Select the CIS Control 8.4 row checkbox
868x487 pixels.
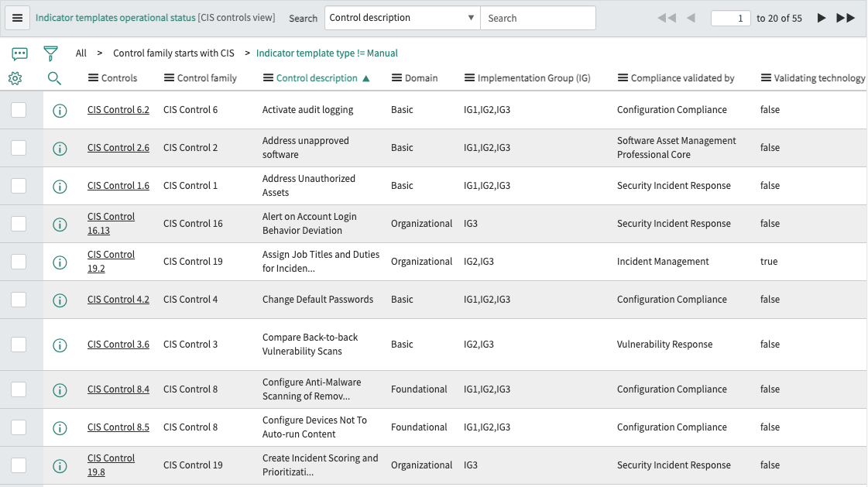[x=19, y=389]
